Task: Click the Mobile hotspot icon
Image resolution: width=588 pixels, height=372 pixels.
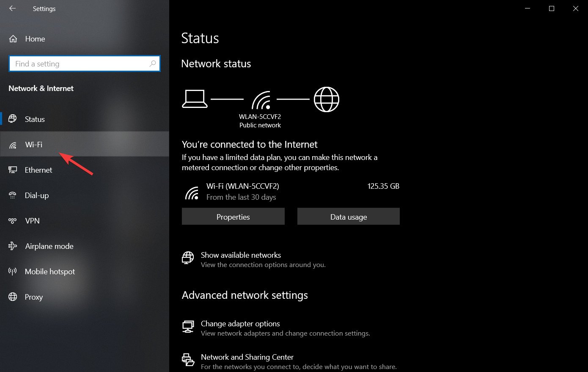Action: pyautogui.click(x=13, y=271)
